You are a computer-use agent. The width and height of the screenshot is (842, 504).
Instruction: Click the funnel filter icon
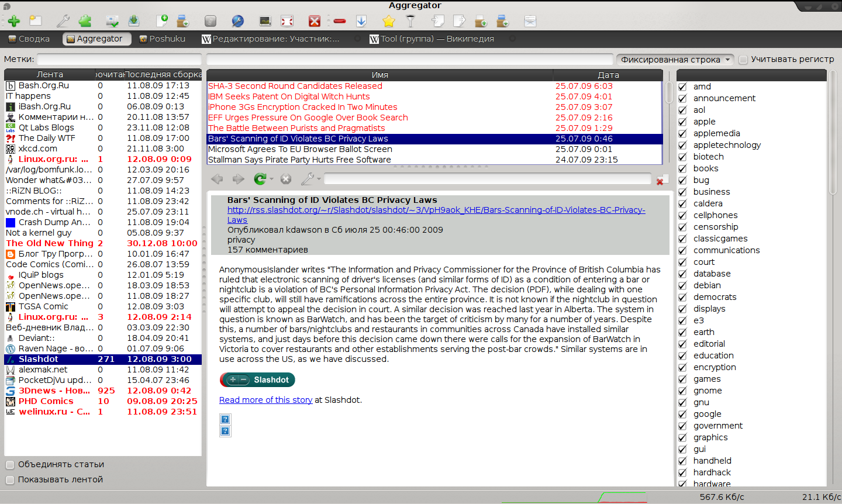click(x=410, y=22)
